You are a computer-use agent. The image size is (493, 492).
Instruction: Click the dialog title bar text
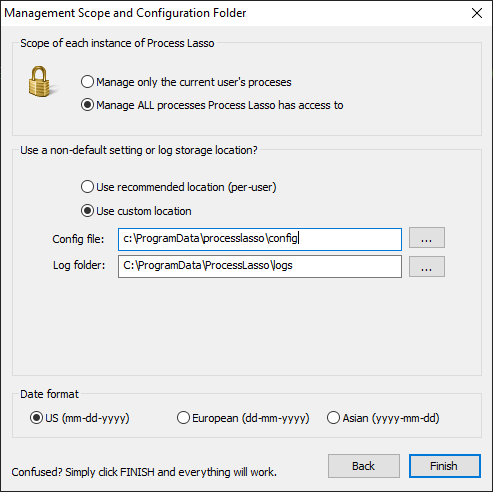coord(125,13)
